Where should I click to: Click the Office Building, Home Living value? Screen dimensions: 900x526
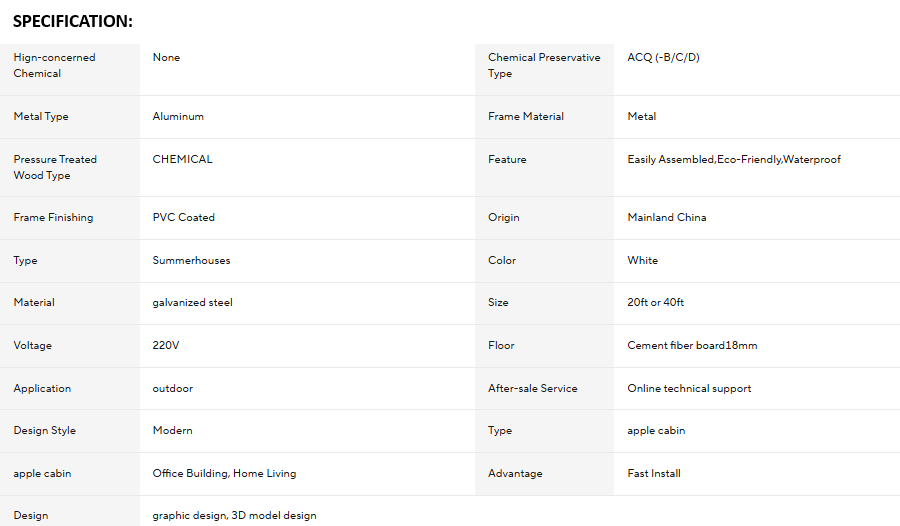[x=224, y=474]
